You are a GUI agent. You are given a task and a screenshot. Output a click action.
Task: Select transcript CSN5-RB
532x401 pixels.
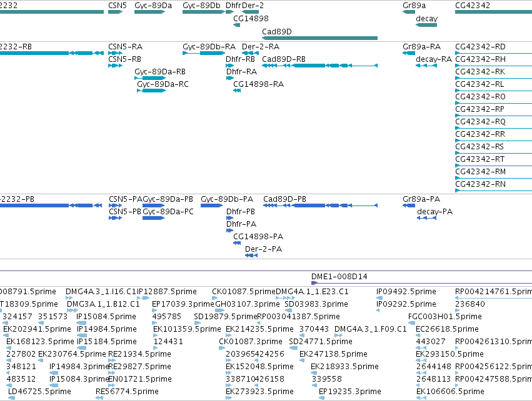coord(124,59)
